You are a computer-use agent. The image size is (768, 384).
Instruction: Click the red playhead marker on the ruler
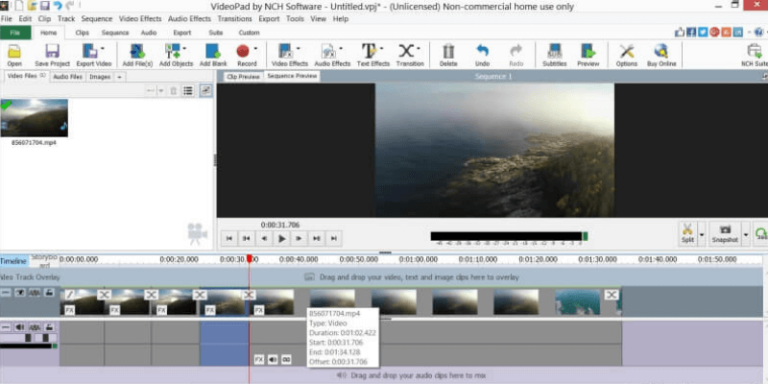pyautogui.click(x=249, y=259)
